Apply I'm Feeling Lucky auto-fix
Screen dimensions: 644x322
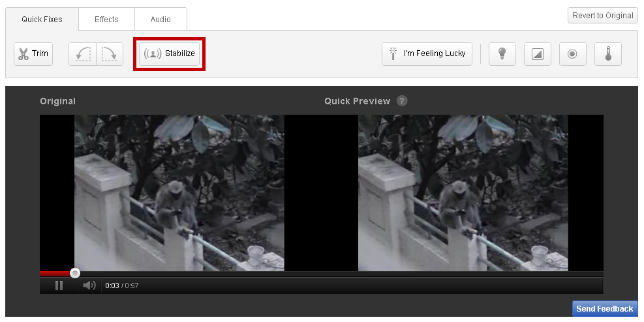click(427, 53)
